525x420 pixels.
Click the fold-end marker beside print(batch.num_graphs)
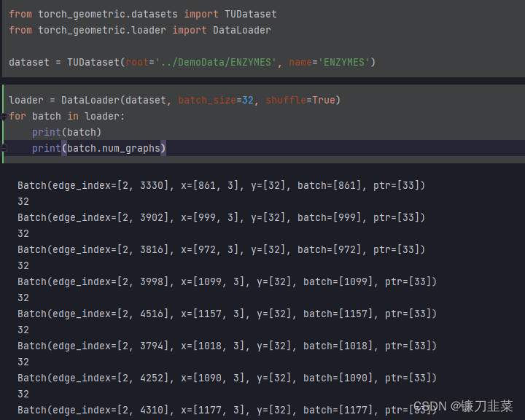click(x=4, y=148)
